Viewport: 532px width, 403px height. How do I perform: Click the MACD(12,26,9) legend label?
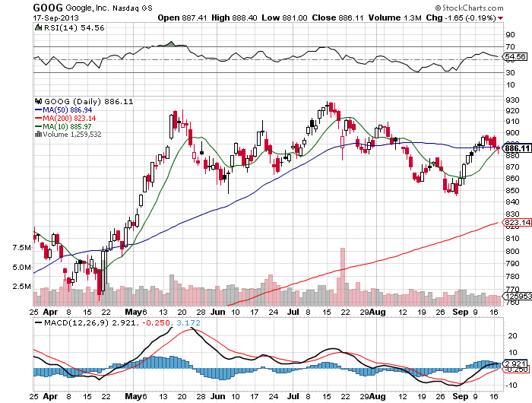[76, 322]
